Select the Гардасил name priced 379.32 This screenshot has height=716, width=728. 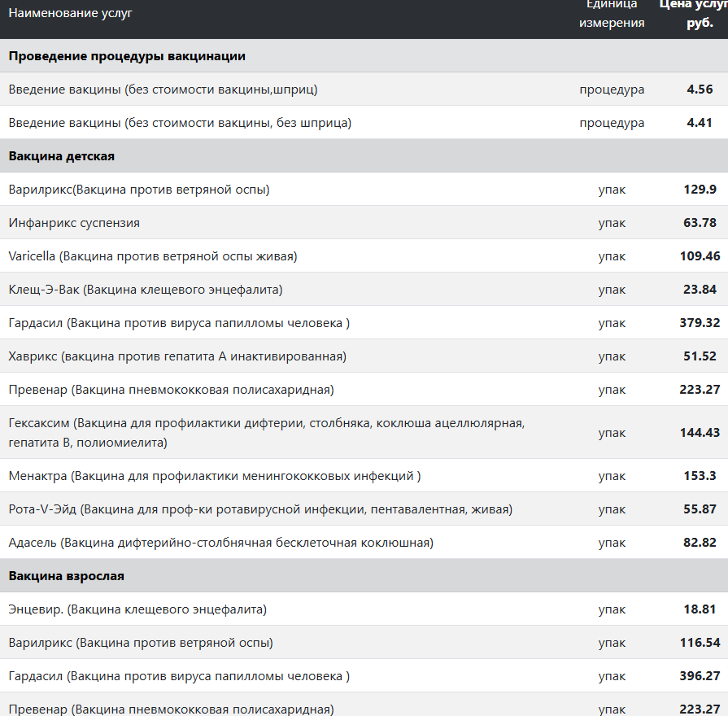[179, 323]
